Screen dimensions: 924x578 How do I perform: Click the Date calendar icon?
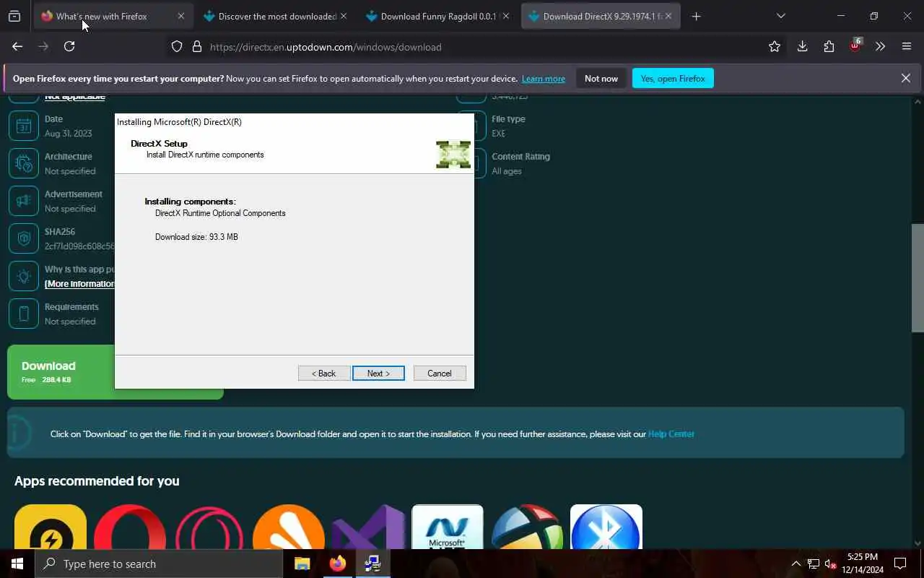click(24, 126)
